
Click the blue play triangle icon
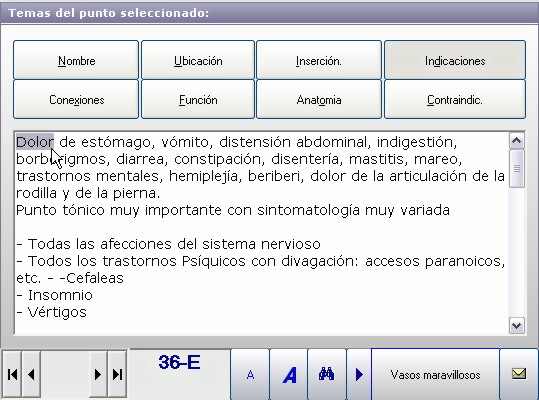tap(359, 375)
